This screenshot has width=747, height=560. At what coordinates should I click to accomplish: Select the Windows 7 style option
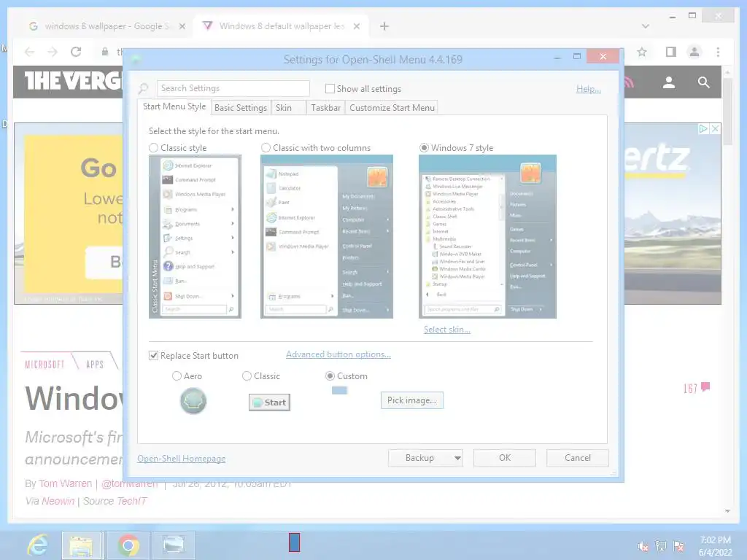point(424,147)
